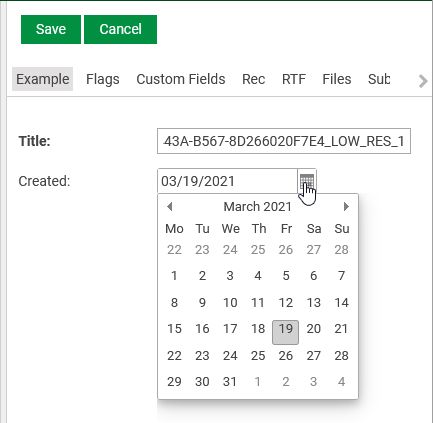433x423 pixels.
Task: Click the March 2021 month header
Action: (258, 207)
